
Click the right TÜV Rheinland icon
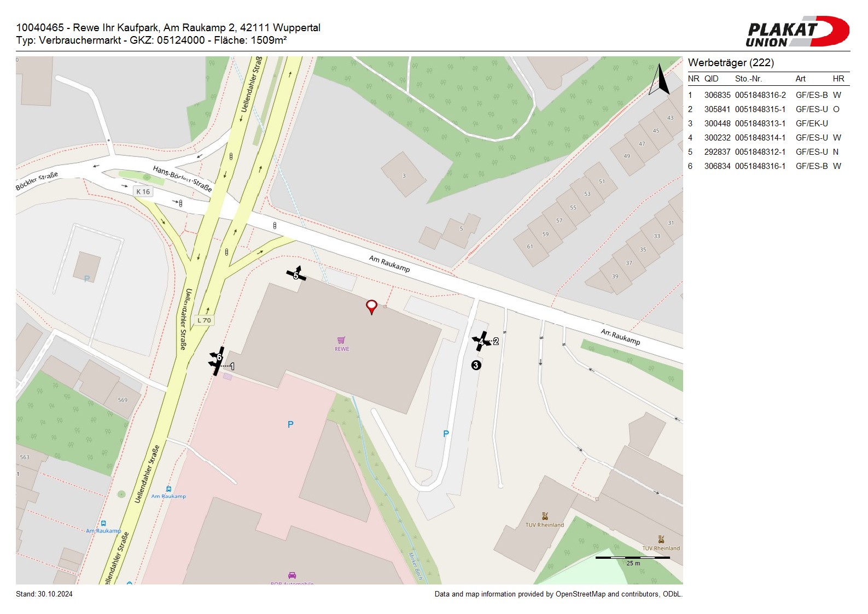661,540
